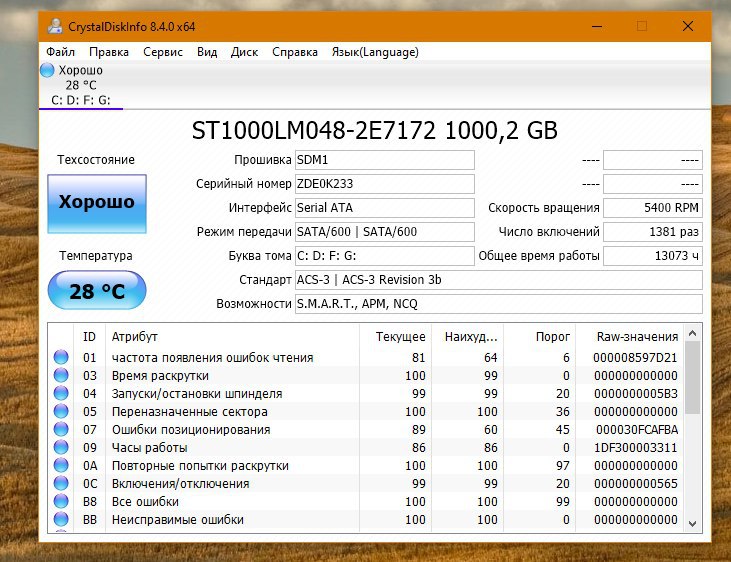This screenshot has width=731, height=562.
Task: Open the Вид menu
Action: (x=207, y=52)
